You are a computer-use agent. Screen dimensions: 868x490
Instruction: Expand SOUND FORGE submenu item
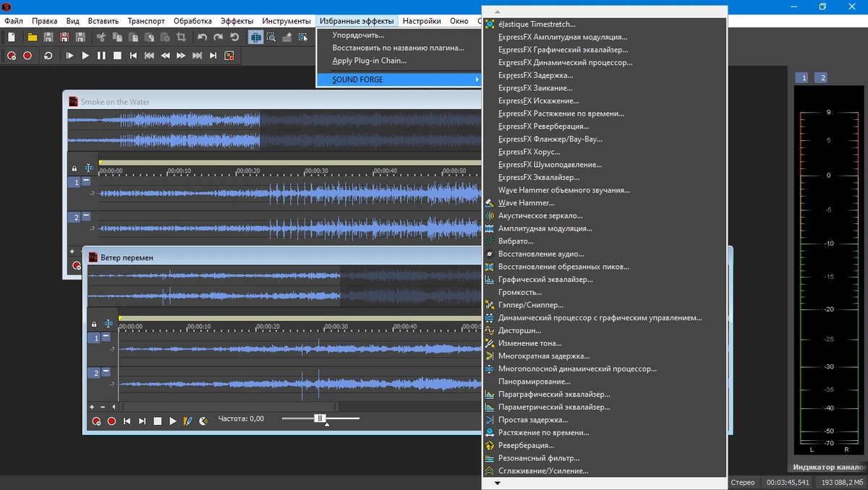click(x=399, y=79)
